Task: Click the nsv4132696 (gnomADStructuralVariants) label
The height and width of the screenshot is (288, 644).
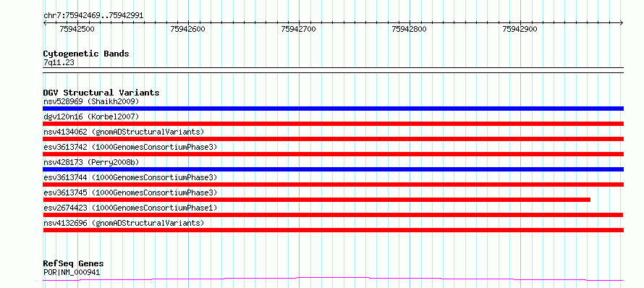Action: tap(124, 223)
